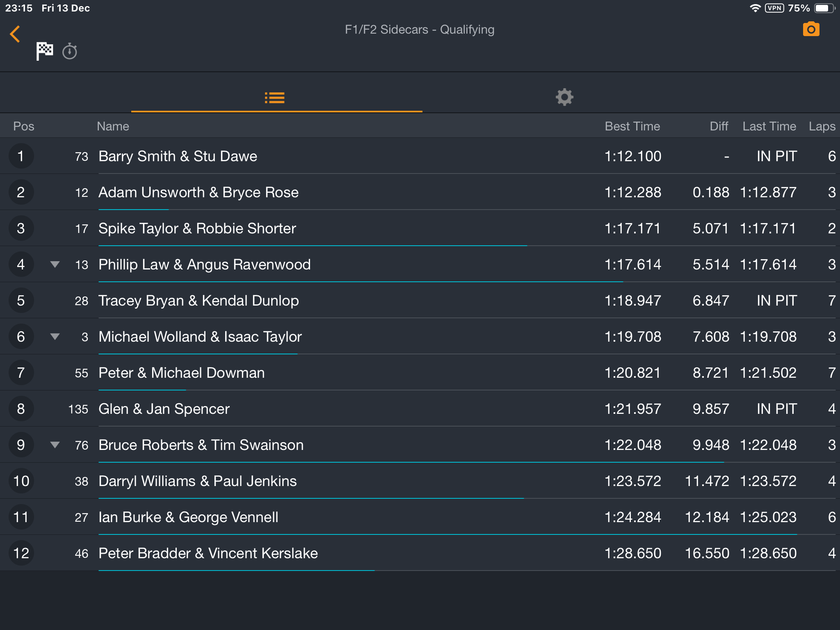Sort by the Diff column header

(x=719, y=126)
